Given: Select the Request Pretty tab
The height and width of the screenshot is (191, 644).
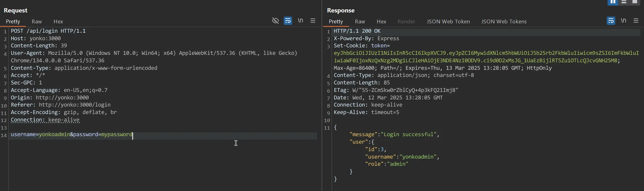Looking at the screenshot, I should [x=13, y=21].
